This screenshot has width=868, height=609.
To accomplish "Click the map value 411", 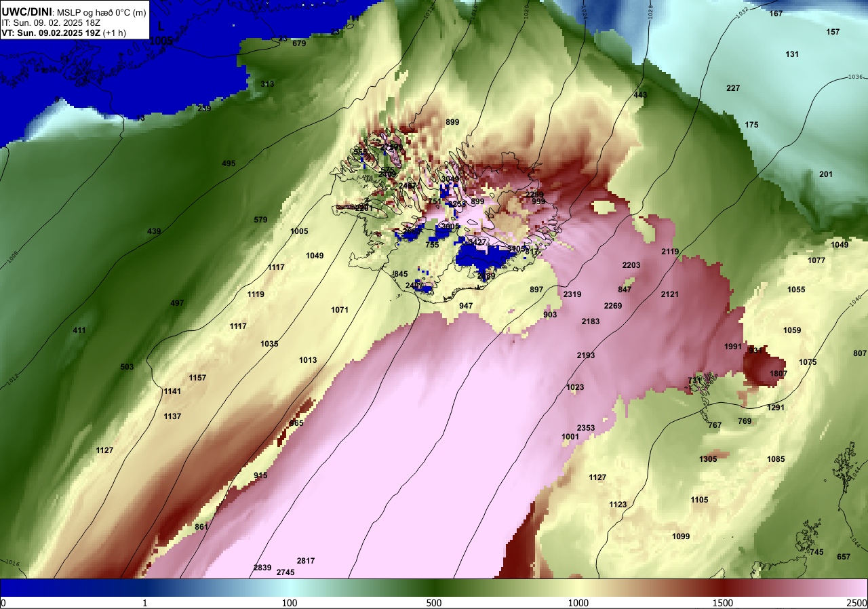I will 79,330.
